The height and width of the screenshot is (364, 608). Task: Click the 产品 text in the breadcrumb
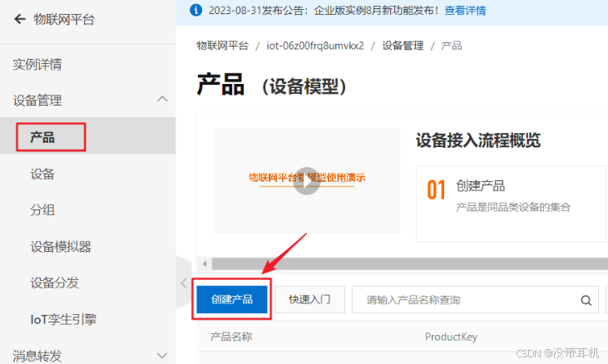452,46
